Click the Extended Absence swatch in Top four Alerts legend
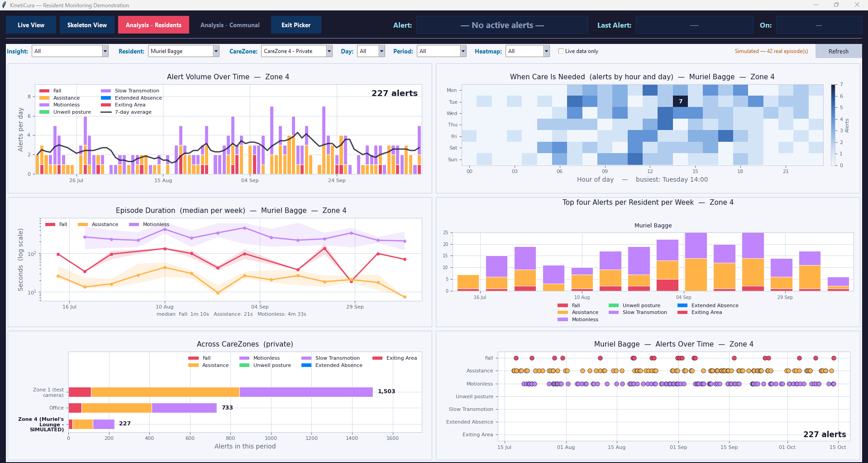The height and width of the screenshot is (463, 868). [682, 306]
